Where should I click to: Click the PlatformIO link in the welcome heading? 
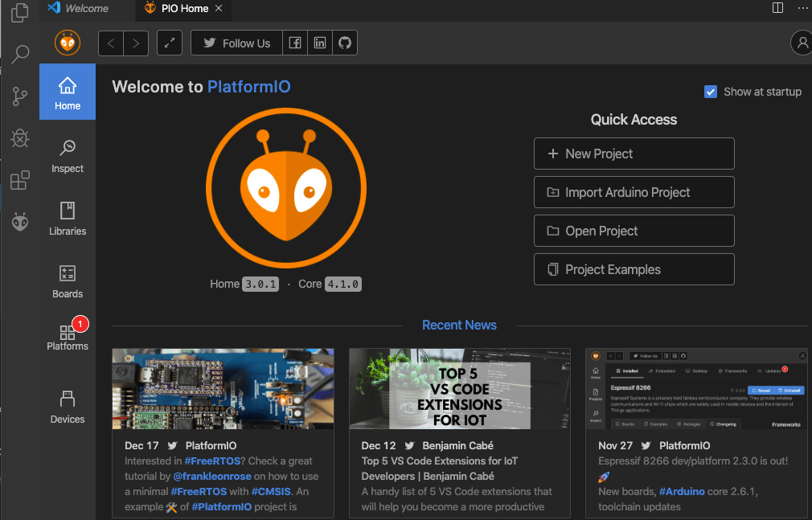point(249,87)
